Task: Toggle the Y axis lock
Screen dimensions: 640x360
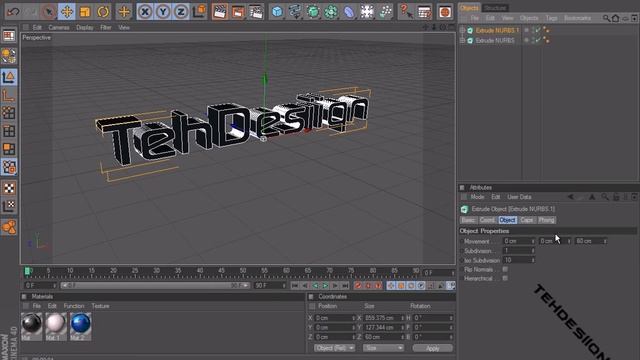Action: pos(163,12)
